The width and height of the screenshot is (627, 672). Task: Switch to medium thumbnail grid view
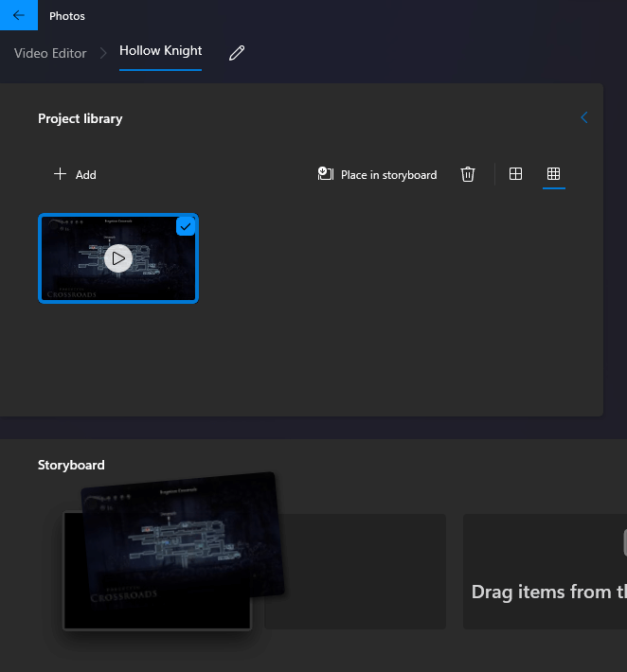tap(515, 174)
